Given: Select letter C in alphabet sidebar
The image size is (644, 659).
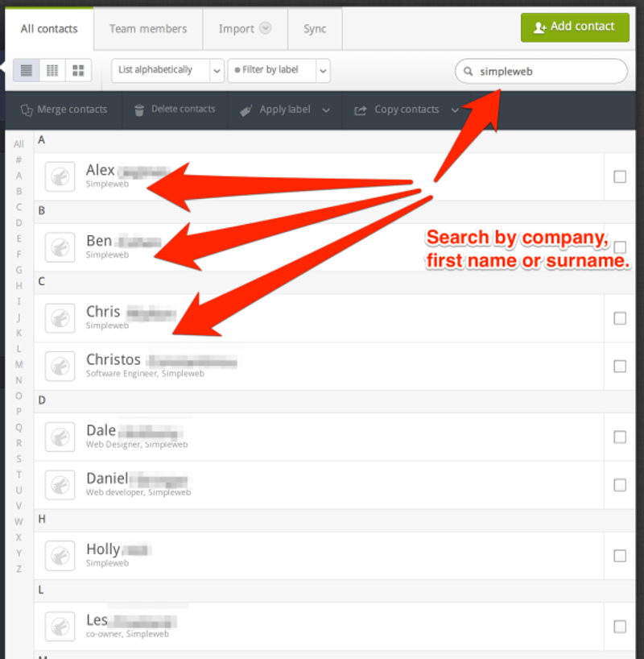Looking at the screenshot, I should tap(18, 207).
